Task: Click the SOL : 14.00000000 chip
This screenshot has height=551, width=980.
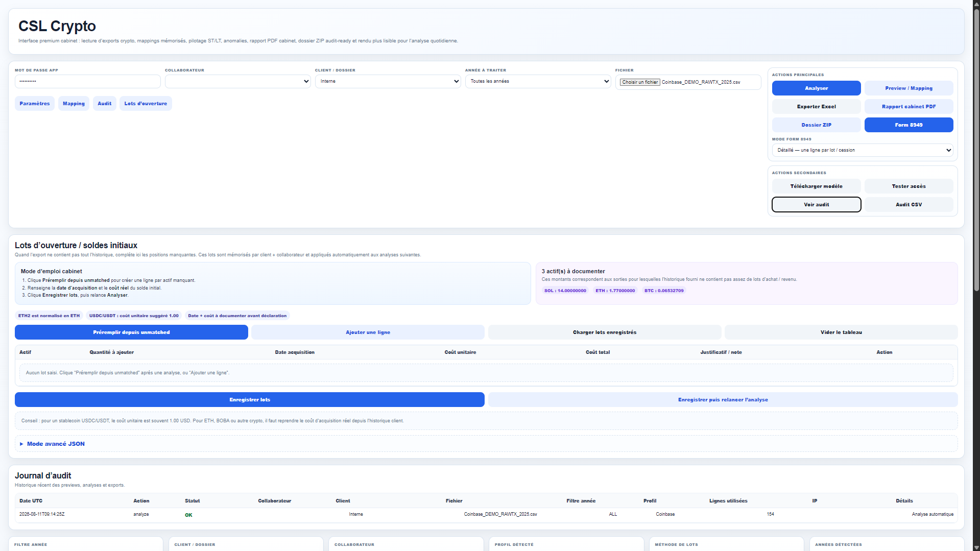Action: tap(565, 291)
